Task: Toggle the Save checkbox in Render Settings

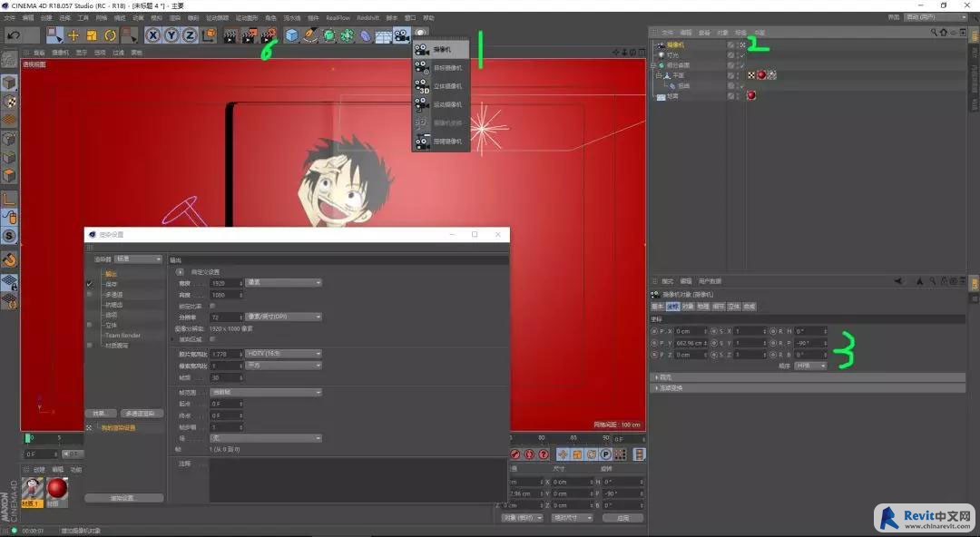Action: point(89,284)
